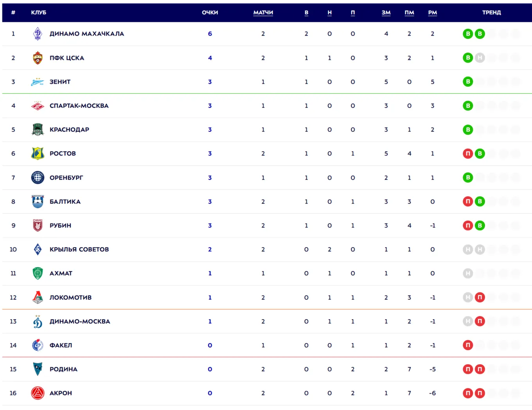Click the Краснодар club crest
Screen dimensions: 532x410
click(x=38, y=129)
